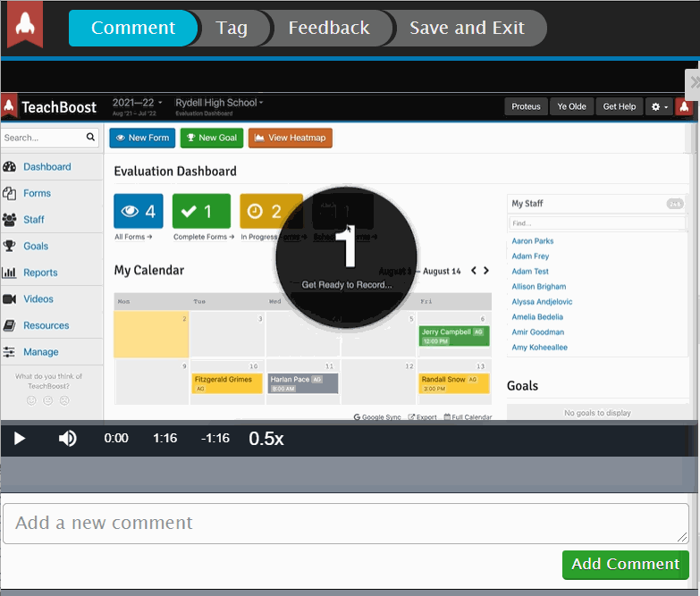This screenshot has height=596, width=700.
Task: Mute the video volume speaker
Action: (67, 439)
